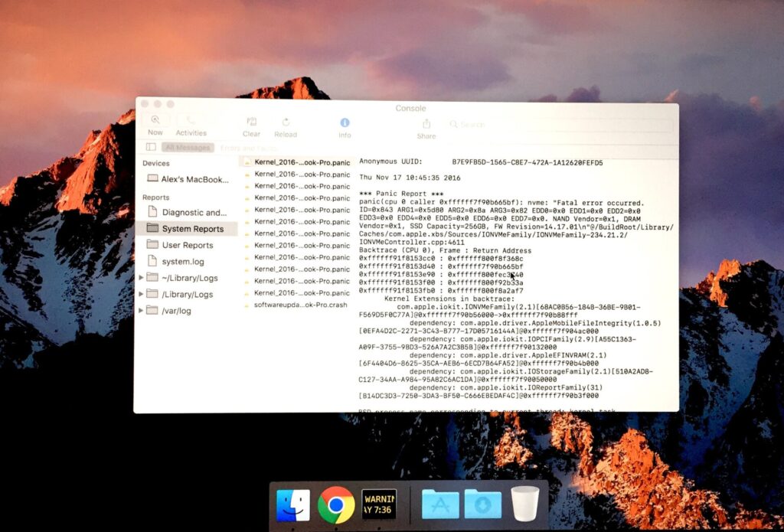Expand the ~/Library/Logs folder
784x532 pixels.
[141, 278]
